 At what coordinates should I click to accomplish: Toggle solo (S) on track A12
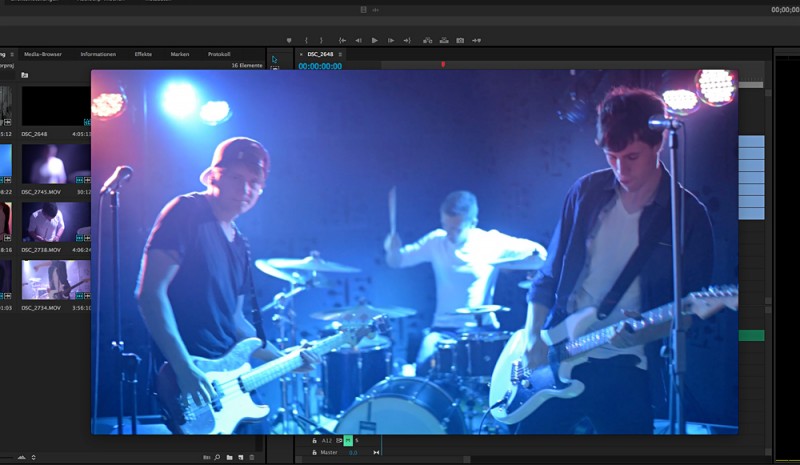pos(357,440)
